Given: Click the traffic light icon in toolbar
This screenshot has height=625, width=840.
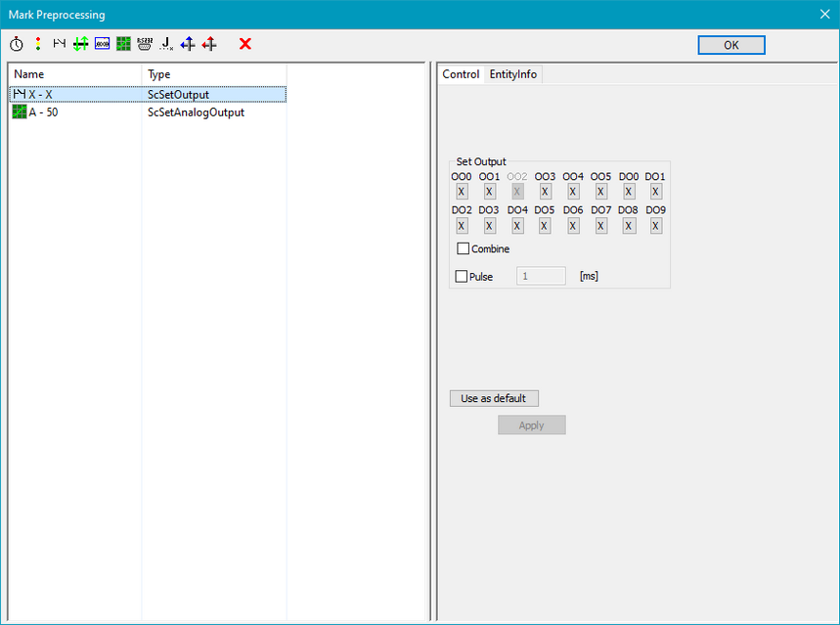Looking at the screenshot, I should [x=38, y=44].
